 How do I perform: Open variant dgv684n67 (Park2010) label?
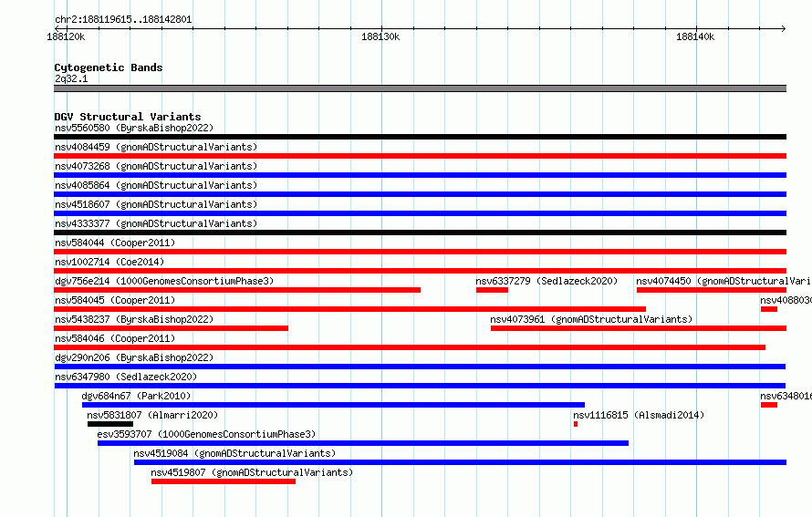[x=136, y=396]
